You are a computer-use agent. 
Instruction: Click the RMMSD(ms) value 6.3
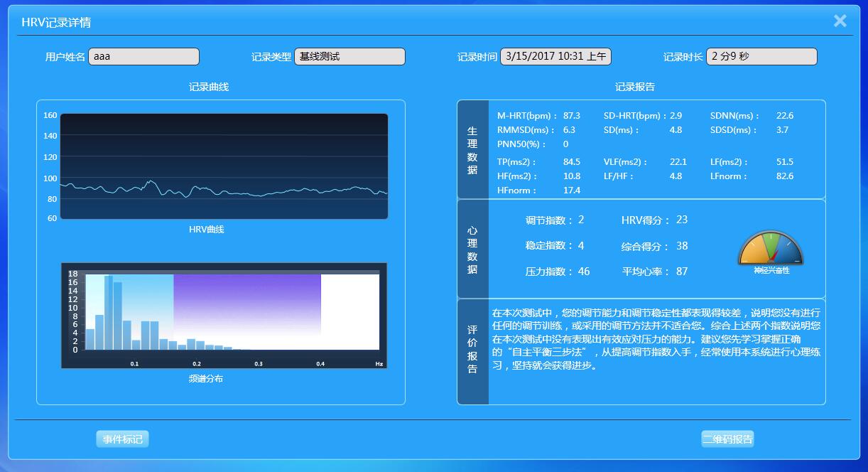(570, 130)
